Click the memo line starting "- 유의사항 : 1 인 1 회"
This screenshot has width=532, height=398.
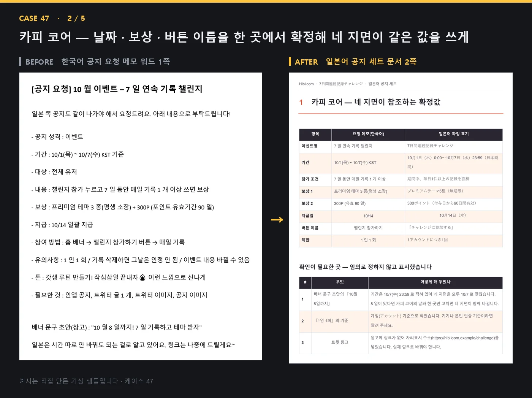pyautogui.click(x=140, y=260)
